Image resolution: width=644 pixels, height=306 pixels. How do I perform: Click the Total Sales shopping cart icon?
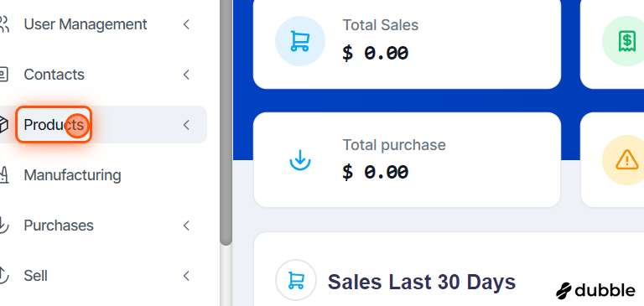tap(300, 41)
